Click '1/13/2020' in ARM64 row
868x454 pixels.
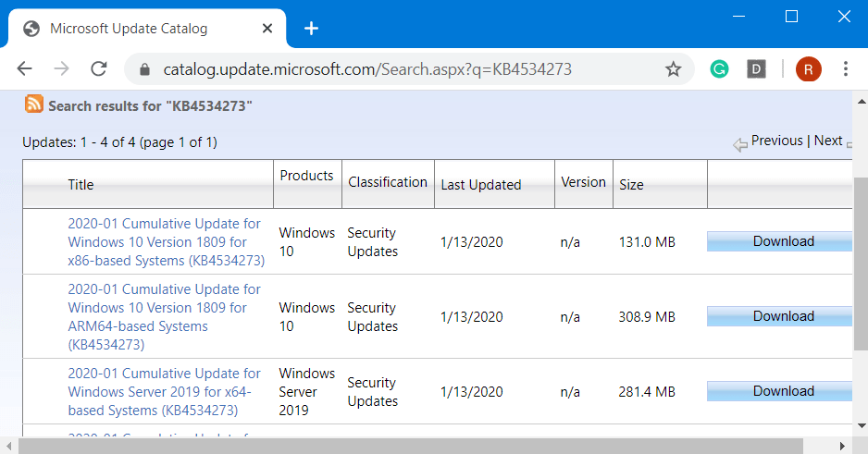472,317
